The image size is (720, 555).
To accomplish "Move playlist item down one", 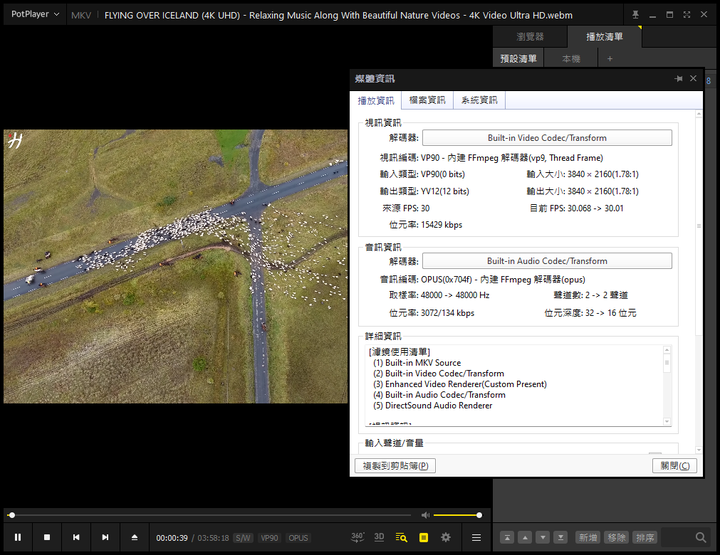I will tap(543, 538).
